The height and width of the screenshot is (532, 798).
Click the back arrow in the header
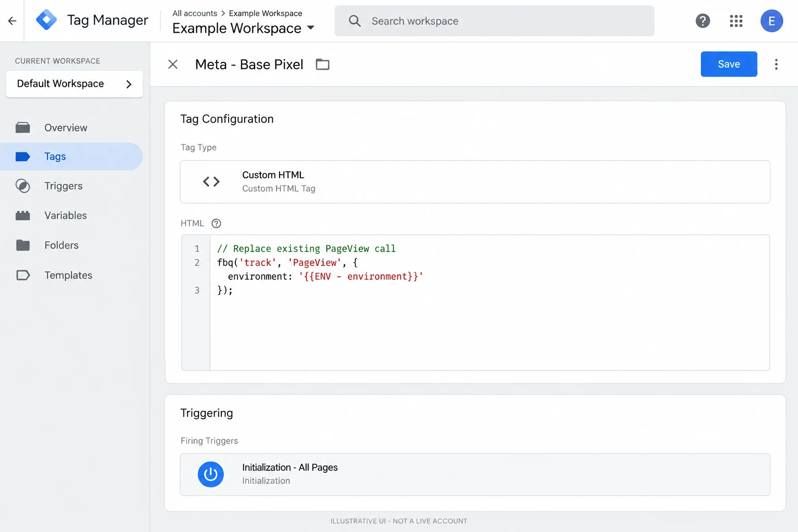(12, 21)
